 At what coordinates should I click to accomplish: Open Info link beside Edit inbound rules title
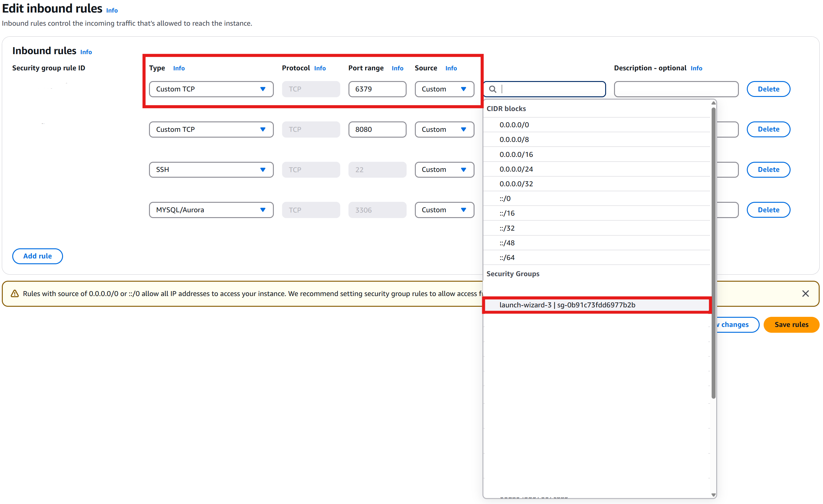point(112,11)
